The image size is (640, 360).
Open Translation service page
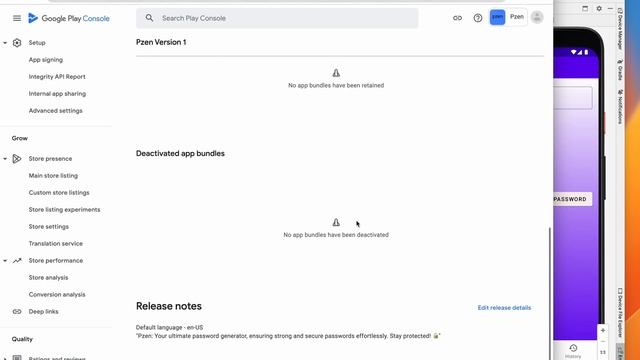coord(56,244)
